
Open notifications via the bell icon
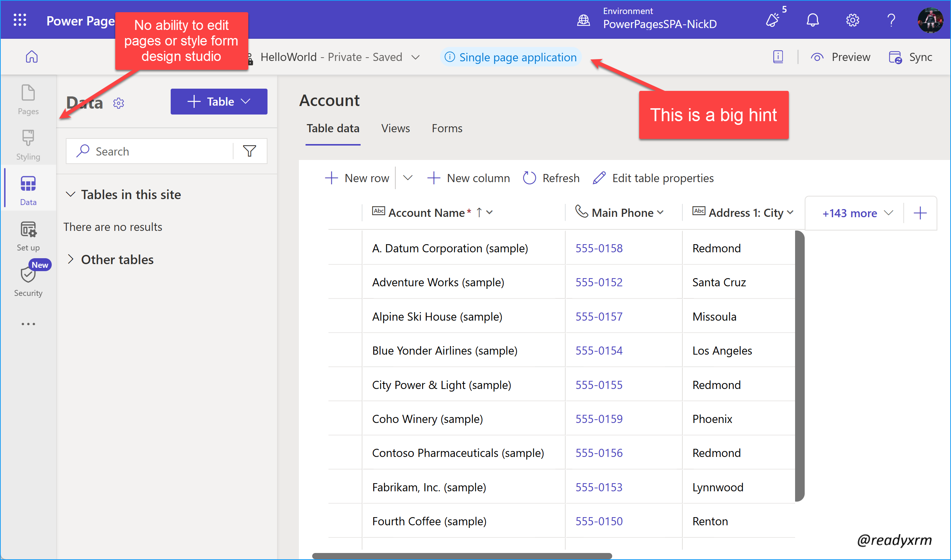pyautogui.click(x=812, y=20)
